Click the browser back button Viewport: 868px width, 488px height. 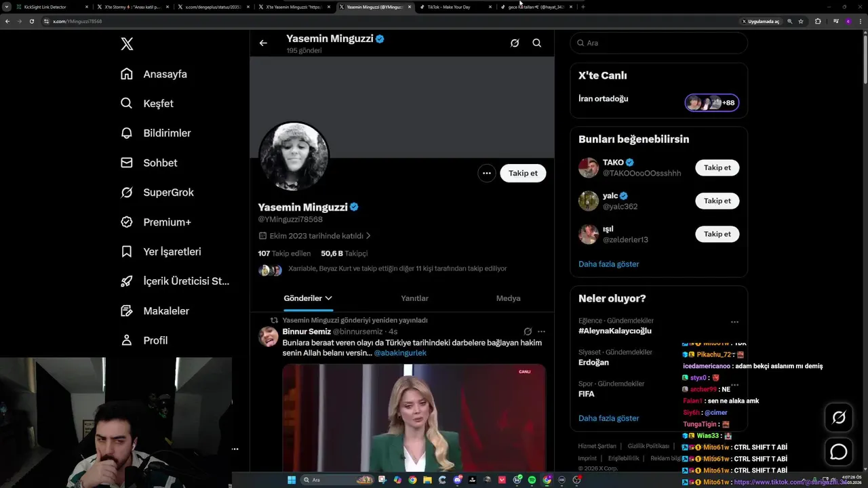pos(7,21)
